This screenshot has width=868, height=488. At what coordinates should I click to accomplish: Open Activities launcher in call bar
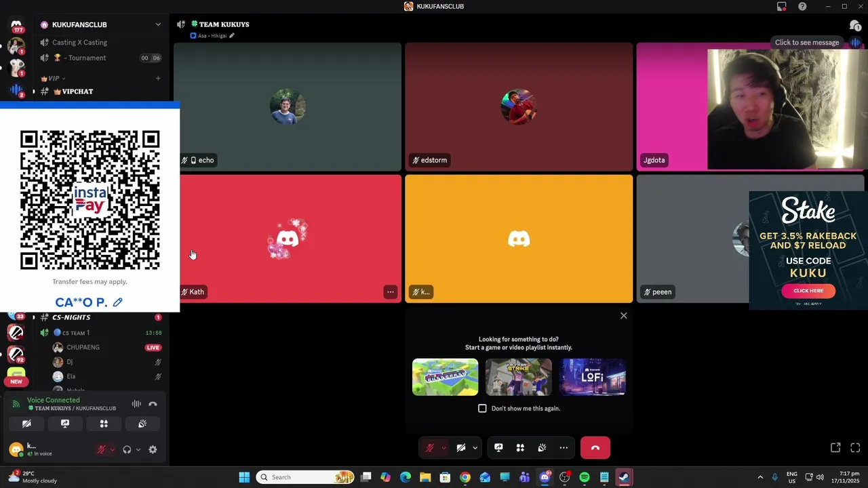click(520, 448)
